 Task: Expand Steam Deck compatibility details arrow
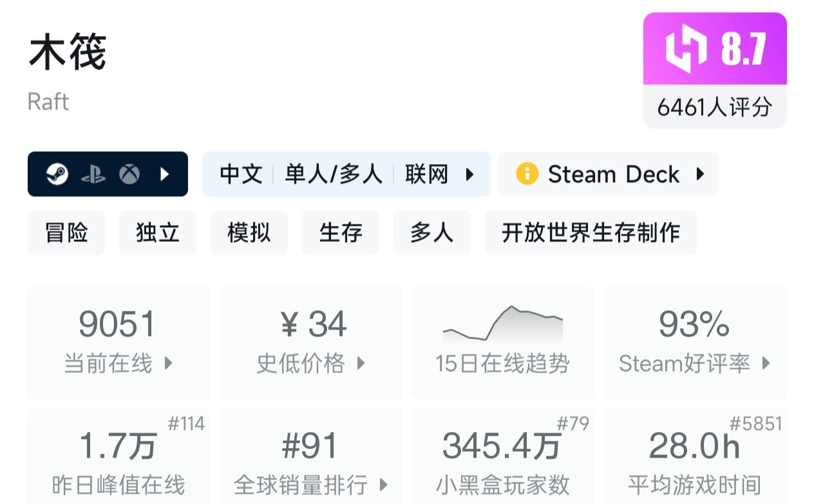click(x=701, y=174)
